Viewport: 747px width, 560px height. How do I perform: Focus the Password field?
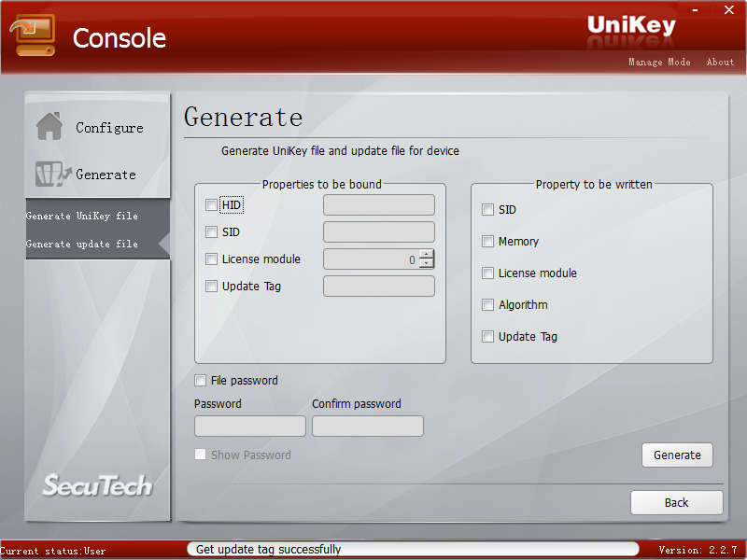tap(250, 426)
